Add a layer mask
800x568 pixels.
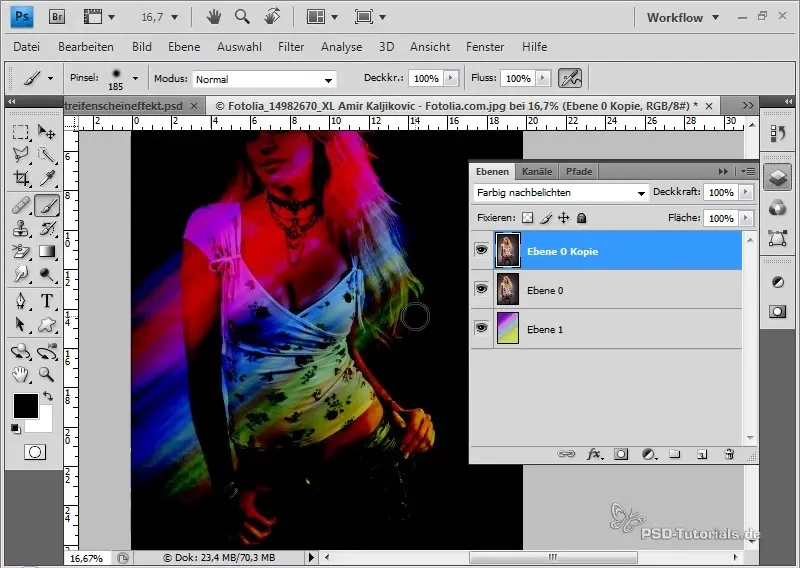(621, 454)
